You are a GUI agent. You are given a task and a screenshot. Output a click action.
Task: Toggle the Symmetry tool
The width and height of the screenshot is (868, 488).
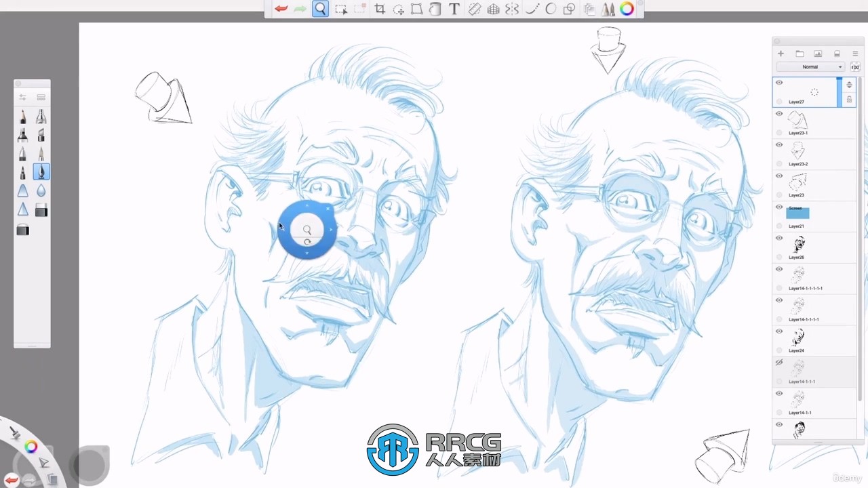[x=512, y=9]
